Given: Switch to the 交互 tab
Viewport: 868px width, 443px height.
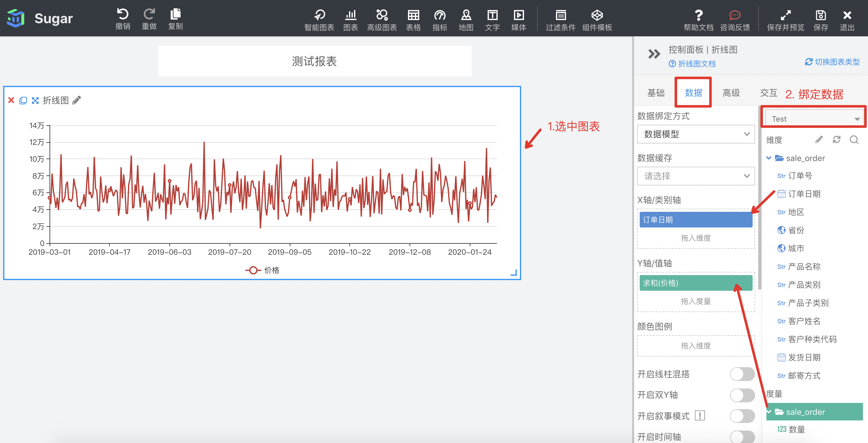Looking at the screenshot, I should [x=768, y=92].
